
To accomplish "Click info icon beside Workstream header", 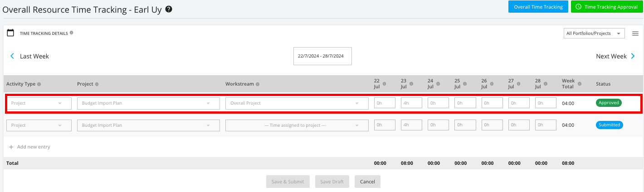I will [258, 84].
